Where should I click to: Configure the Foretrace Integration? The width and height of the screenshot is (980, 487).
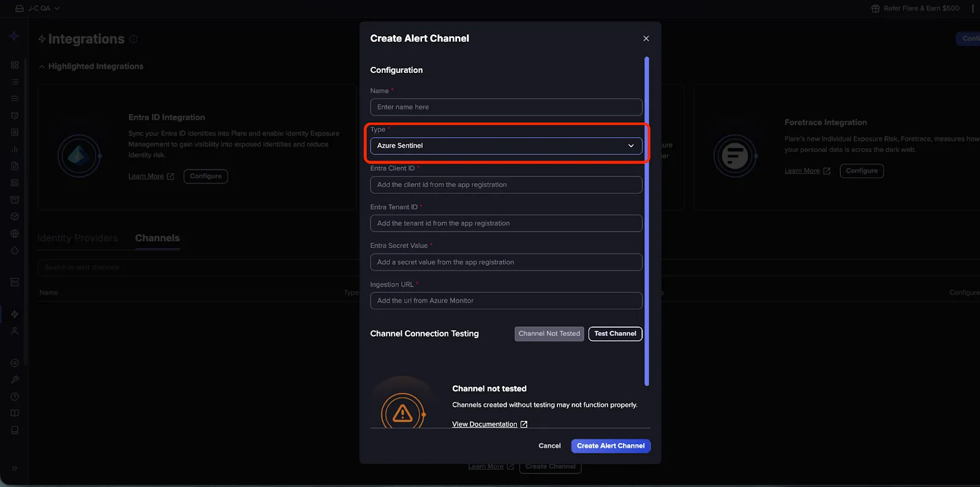click(862, 171)
